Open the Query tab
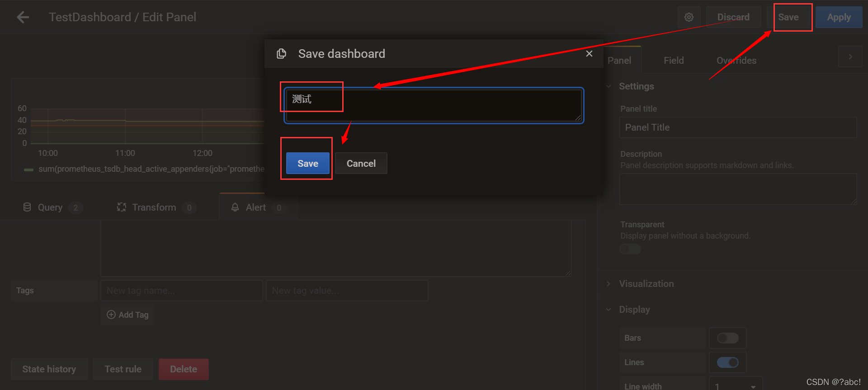The height and width of the screenshot is (390, 868). [x=52, y=207]
